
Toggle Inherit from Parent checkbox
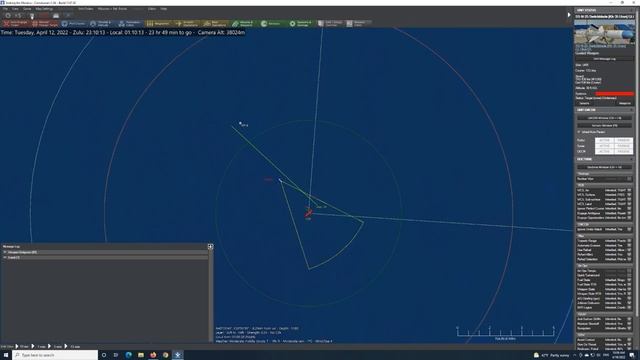tap(579, 132)
